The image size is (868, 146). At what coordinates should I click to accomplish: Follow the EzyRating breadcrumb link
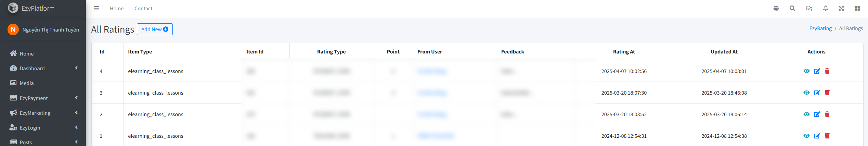(820, 28)
